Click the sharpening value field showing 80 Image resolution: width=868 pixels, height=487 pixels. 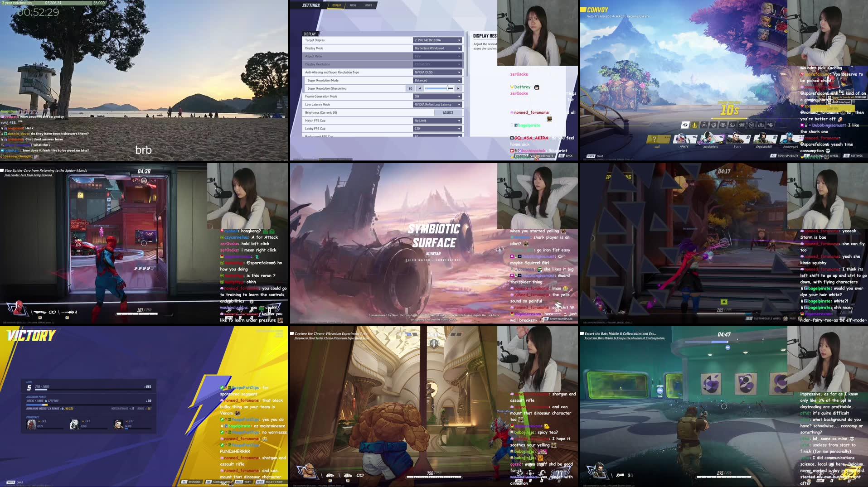click(410, 88)
